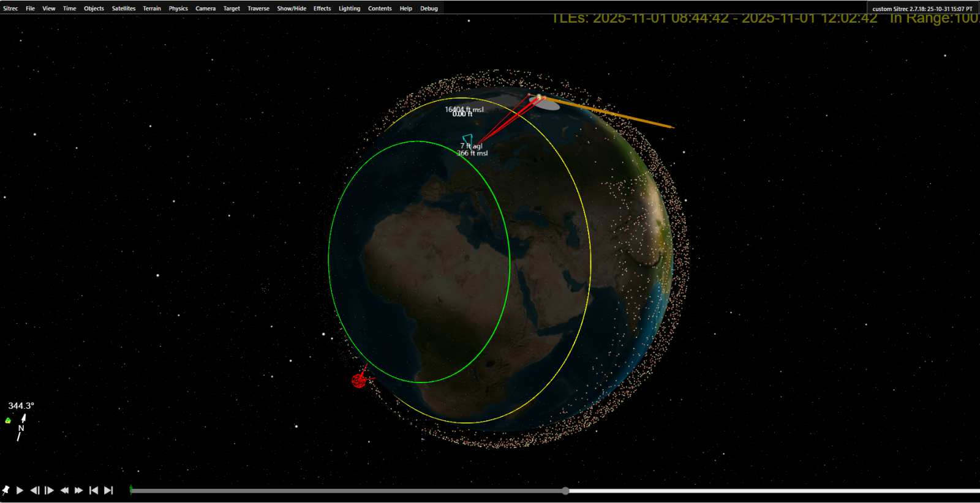The image size is (980, 503).
Task: Click the green timeline start marker
Action: tap(131, 489)
